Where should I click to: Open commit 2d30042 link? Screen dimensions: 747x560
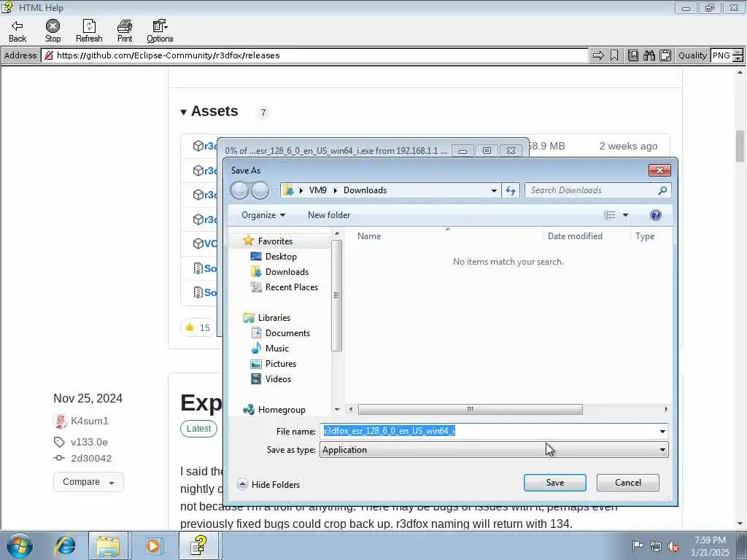pyautogui.click(x=91, y=459)
